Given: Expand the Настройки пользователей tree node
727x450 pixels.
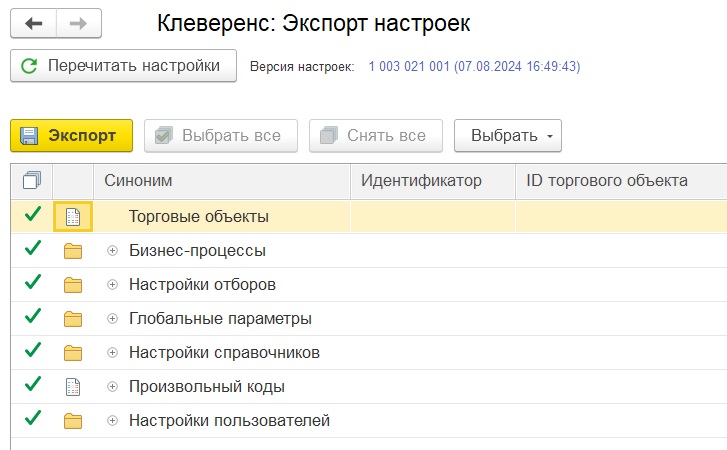Looking at the screenshot, I should coord(112,421).
